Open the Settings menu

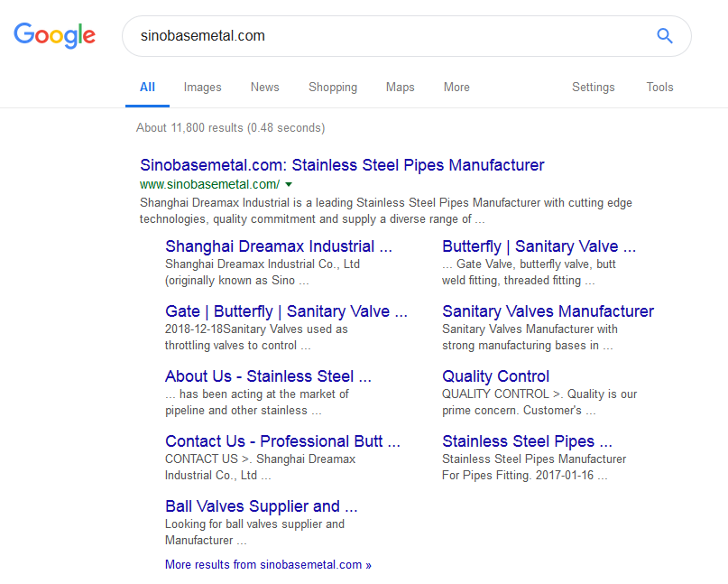(594, 88)
